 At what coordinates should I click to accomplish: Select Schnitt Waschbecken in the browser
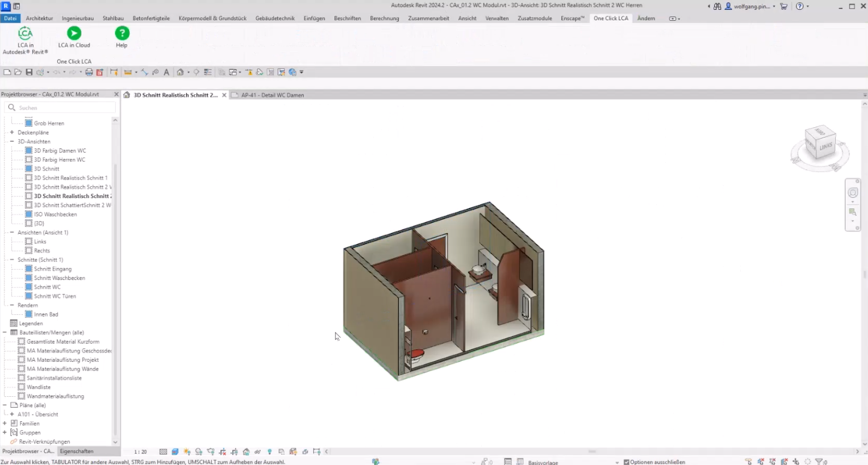59,278
